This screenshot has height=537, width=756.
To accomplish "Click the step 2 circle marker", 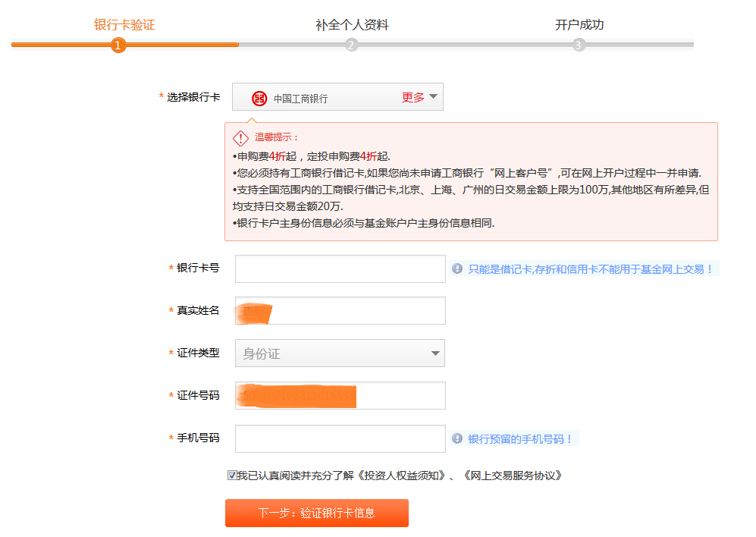I will click(x=351, y=45).
